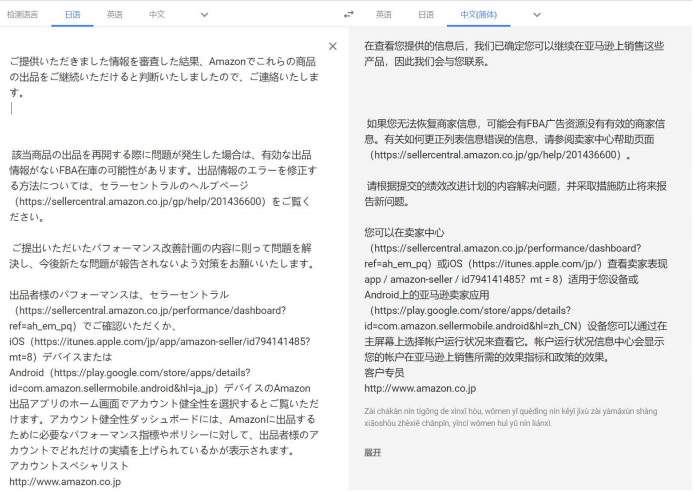Select 英语 as source language

[x=114, y=15]
